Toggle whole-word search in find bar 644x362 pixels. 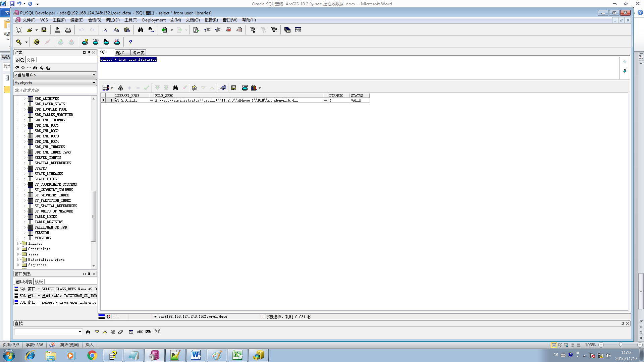pos(140,331)
